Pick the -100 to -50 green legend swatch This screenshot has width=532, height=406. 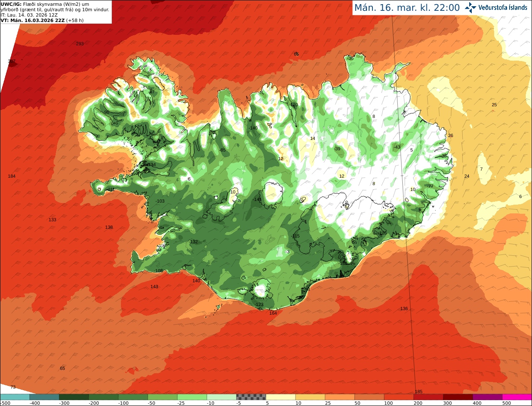click(x=133, y=397)
